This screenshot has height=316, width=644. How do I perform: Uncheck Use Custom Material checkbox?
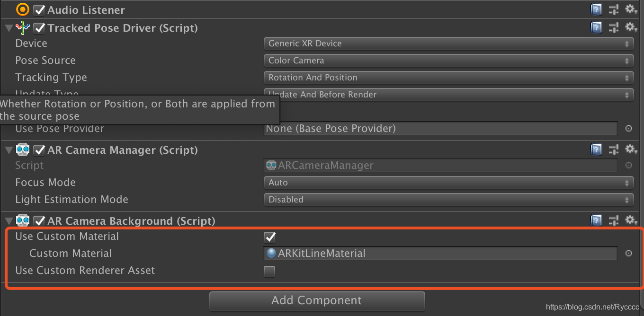(269, 237)
